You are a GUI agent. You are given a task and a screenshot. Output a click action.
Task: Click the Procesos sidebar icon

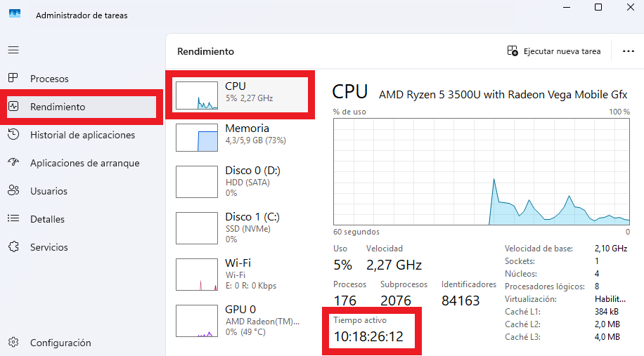(13, 78)
